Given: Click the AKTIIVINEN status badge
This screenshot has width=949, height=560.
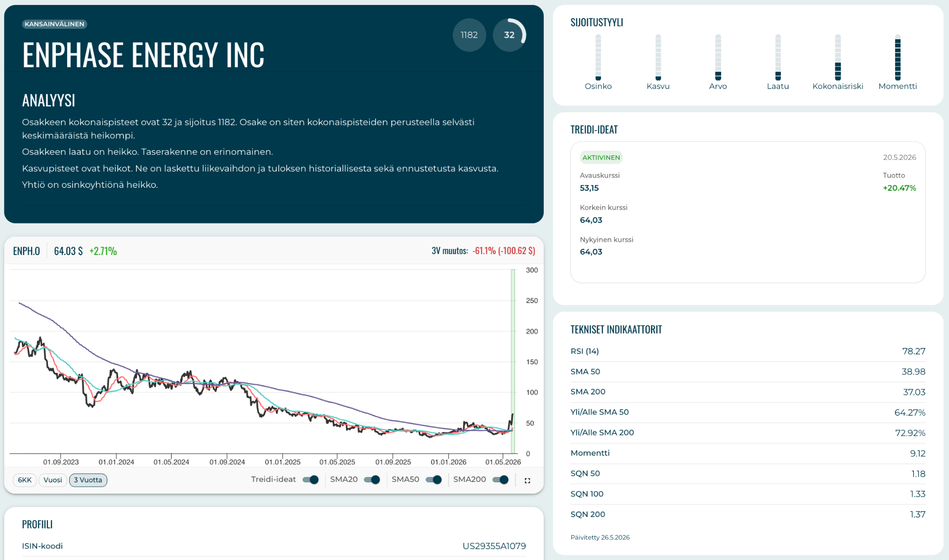Looking at the screenshot, I should (601, 158).
